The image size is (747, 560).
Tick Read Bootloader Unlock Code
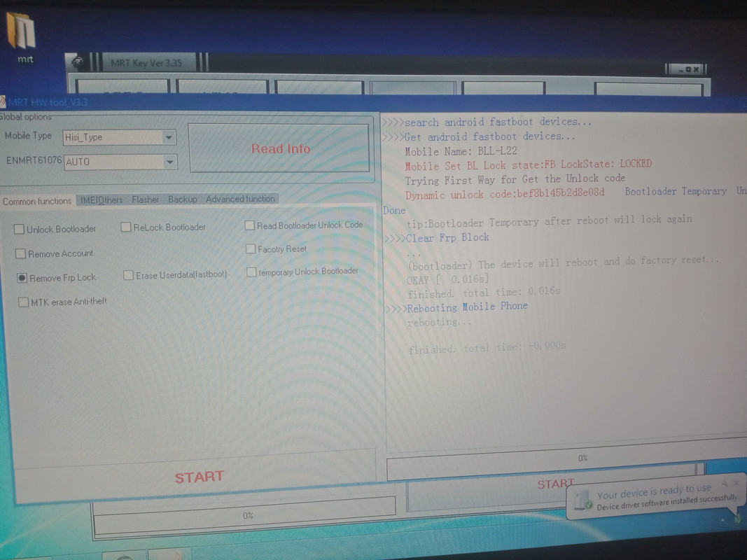click(x=250, y=225)
